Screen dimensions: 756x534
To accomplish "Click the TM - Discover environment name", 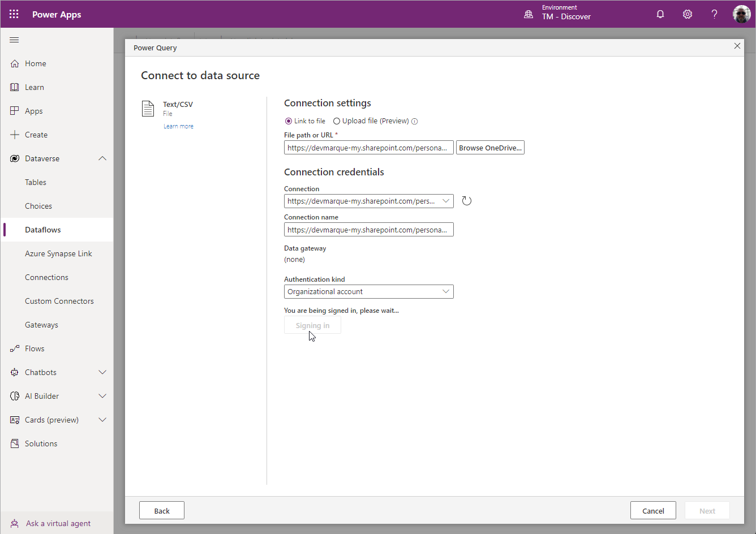I will click(566, 17).
